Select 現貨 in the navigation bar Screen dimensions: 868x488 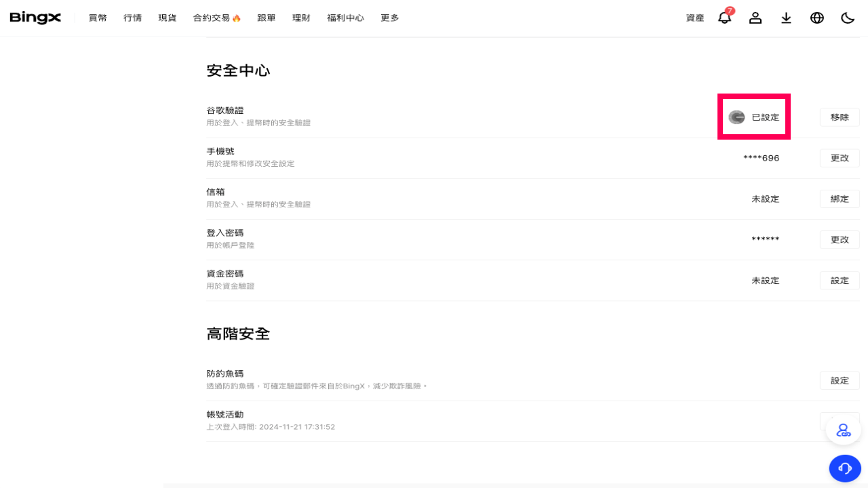(x=167, y=18)
